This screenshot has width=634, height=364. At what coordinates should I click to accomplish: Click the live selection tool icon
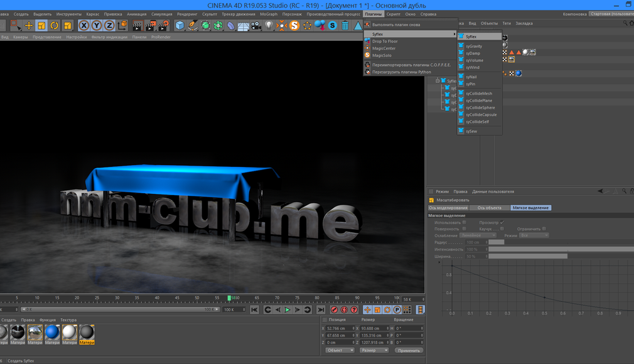click(x=15, y=26)
